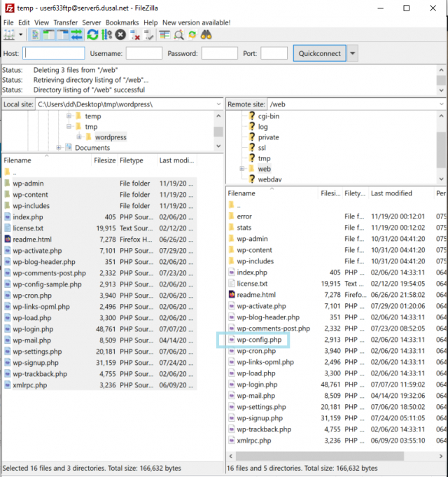Expand wordpress folder in local tree
Image resolution: width=448 pixels, height=477 pixels.
tap(79, 137)
